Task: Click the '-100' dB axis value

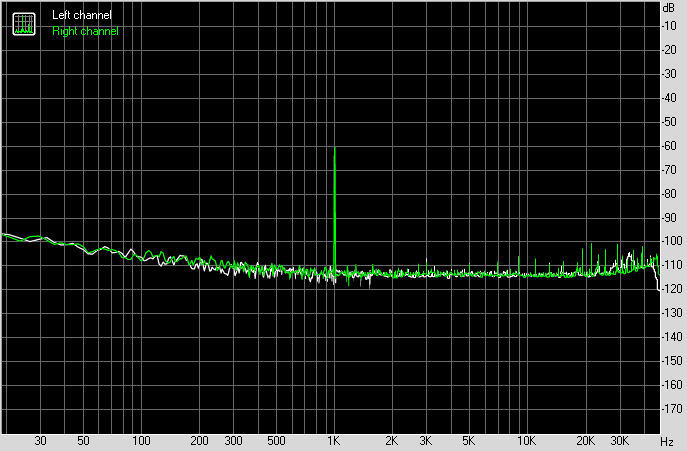Action: pyautogui.click(x=671, y=241)
